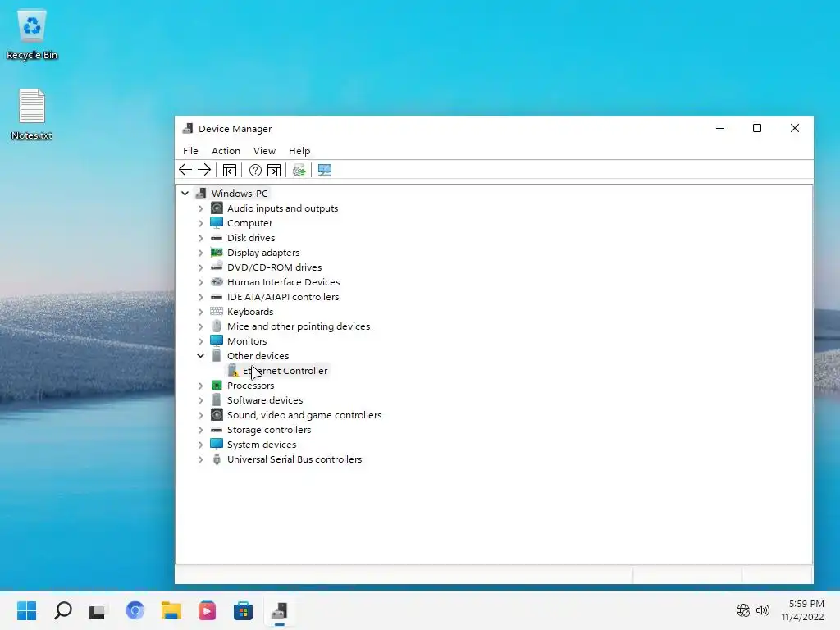Select the Keyboards label
Screen dimensions: 840x630
click(x=250, y=312)
